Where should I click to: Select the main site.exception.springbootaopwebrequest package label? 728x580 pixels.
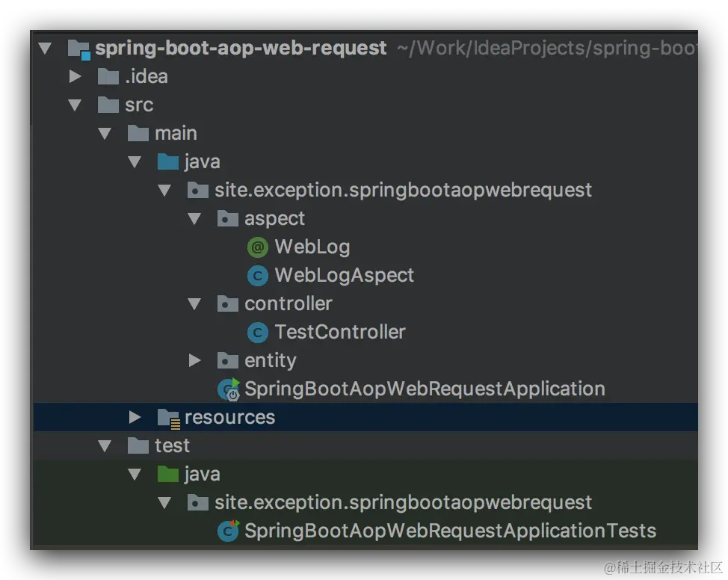tap(403, 191)
